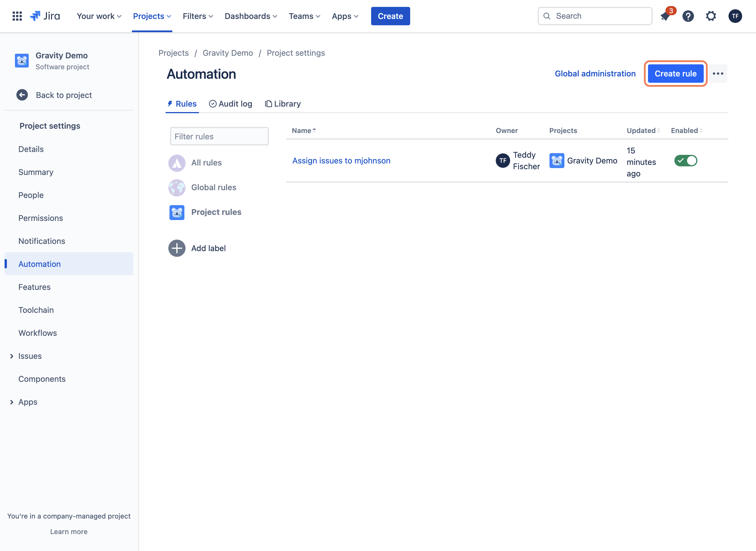This screenshot has width=756, height=551.
Task: Open the more actions ellipsis button
Action: pyautogui.click(x=718, y=73)
